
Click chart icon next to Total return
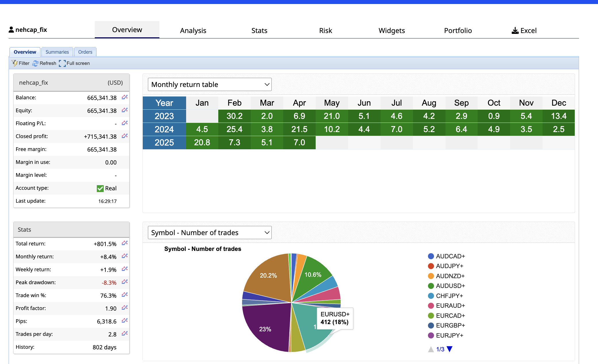(124, 243)
